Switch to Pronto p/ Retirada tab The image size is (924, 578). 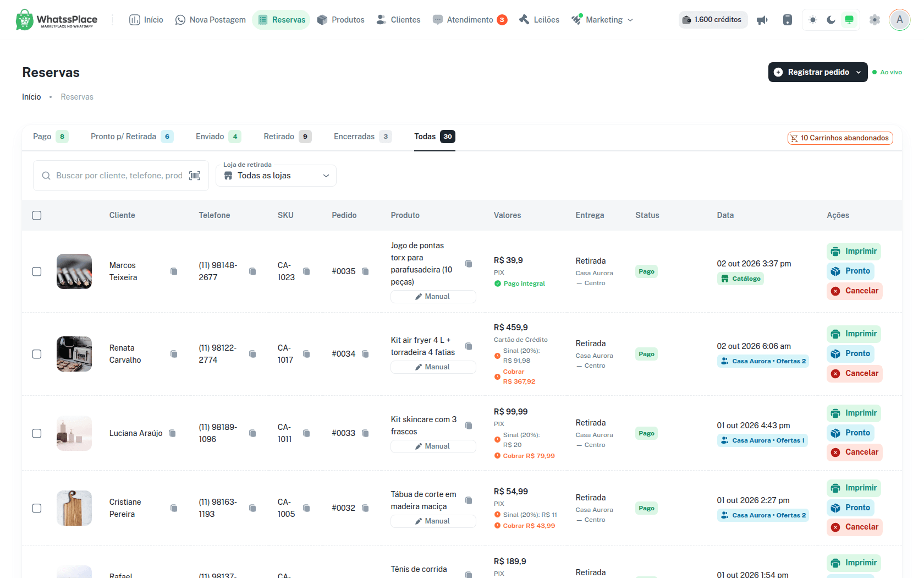[x=132, y=137]
